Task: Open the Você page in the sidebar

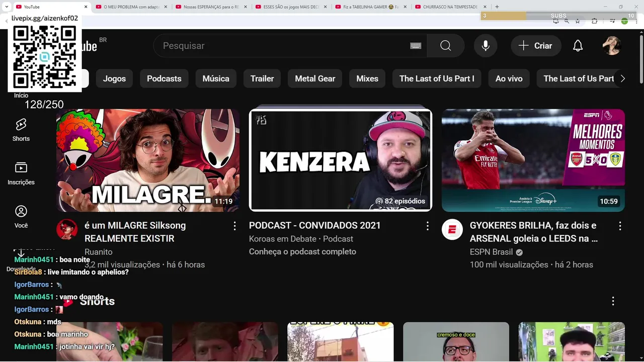Action: 21,217
